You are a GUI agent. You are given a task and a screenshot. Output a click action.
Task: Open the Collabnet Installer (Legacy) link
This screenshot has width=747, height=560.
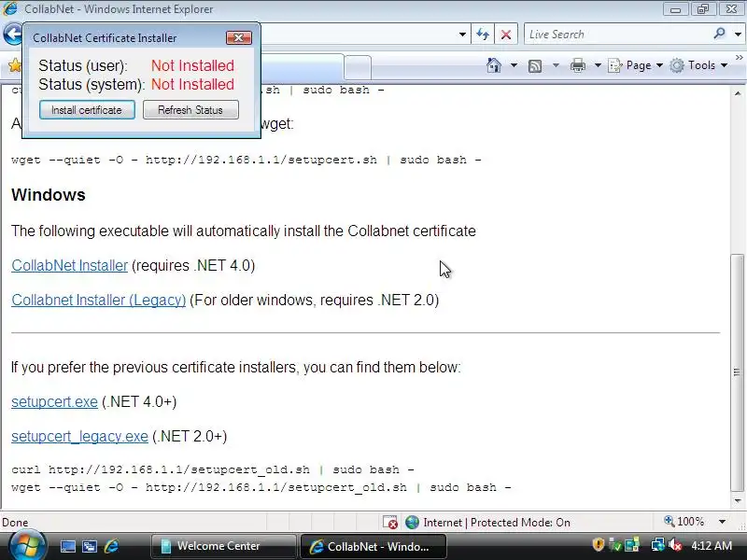99,300
